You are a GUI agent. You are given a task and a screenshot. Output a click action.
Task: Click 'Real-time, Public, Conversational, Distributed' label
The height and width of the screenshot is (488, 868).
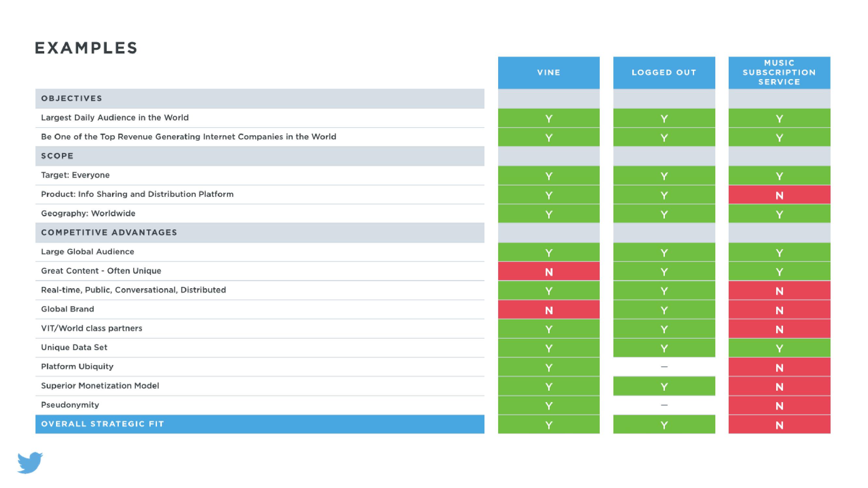[133, 290]
